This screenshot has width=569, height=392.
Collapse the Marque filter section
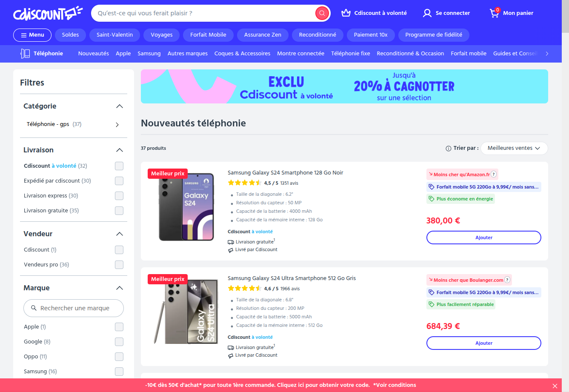coord(120,288)
